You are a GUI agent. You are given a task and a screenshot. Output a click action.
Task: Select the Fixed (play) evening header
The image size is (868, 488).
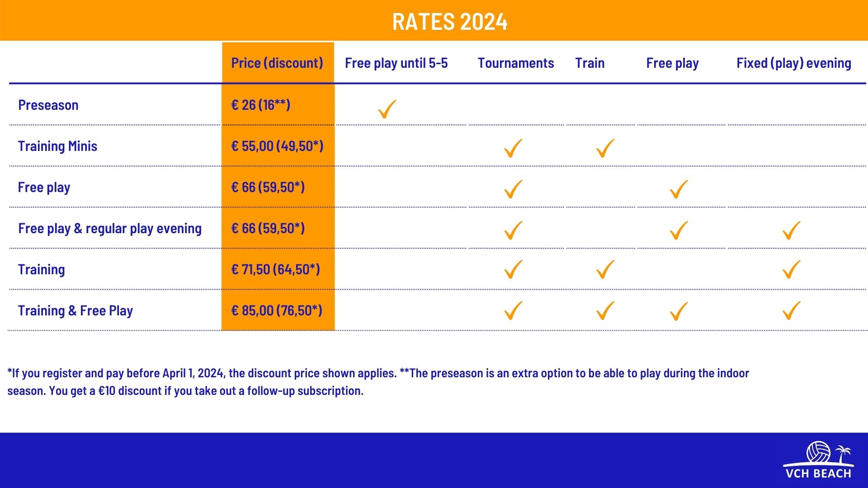[793, 63]
